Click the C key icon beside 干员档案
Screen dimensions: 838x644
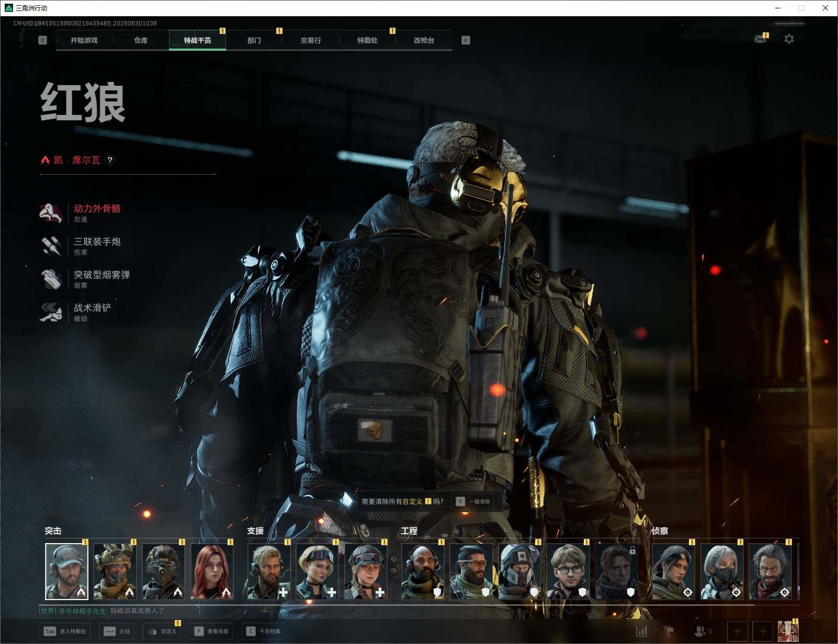(251, 631)
